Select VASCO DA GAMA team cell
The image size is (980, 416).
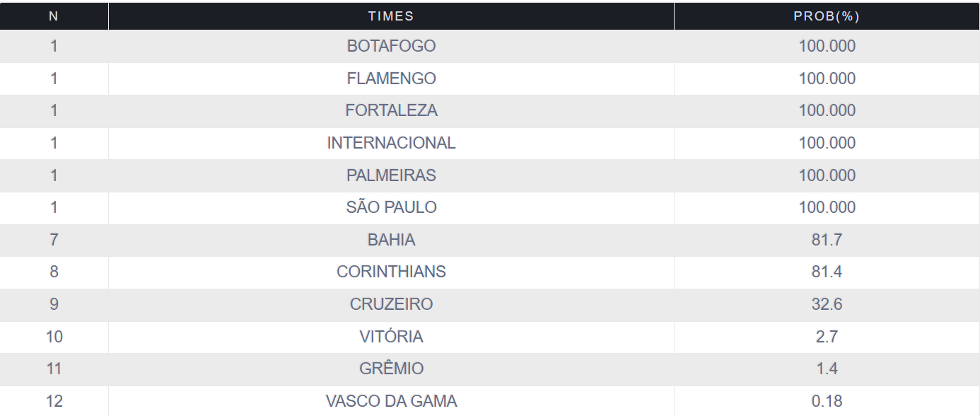(x=391, y=401)
